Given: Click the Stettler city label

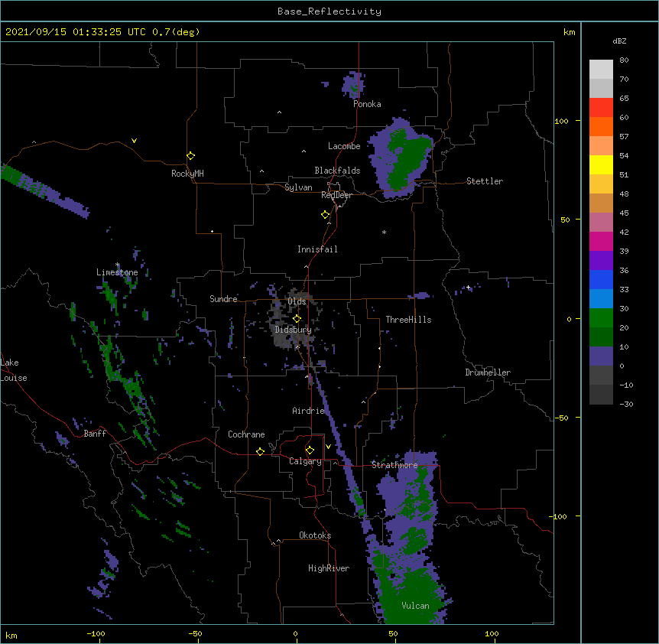Looking at the screenshot, I should coord(485,181).
